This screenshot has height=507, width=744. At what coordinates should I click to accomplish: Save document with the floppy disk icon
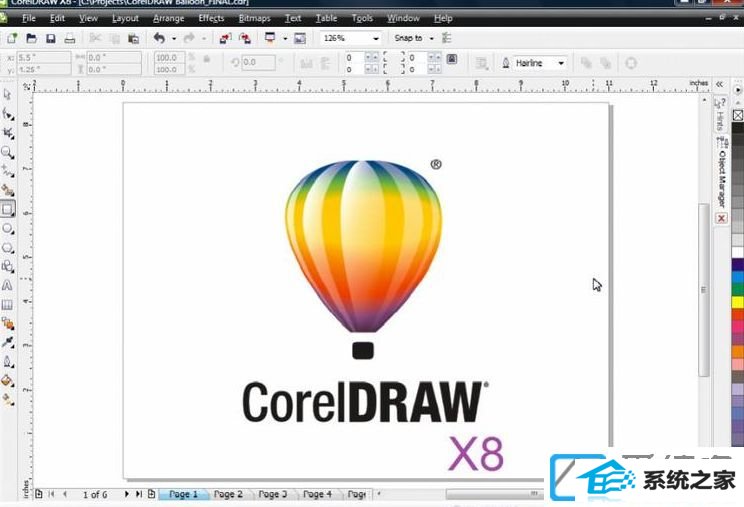50,38
